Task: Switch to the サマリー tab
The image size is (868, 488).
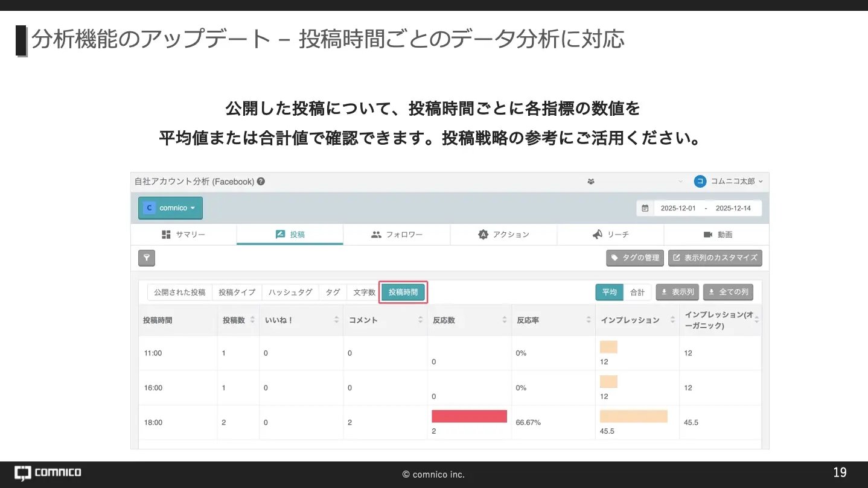Action: point(183,235)
